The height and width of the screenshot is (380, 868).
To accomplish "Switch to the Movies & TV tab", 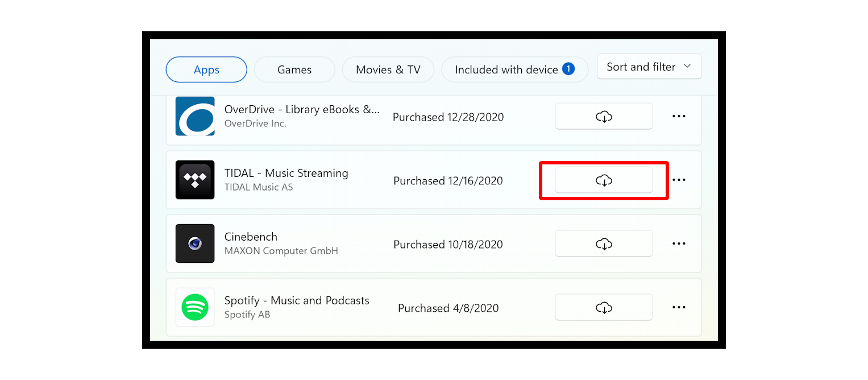I will [x=388, y=69].
